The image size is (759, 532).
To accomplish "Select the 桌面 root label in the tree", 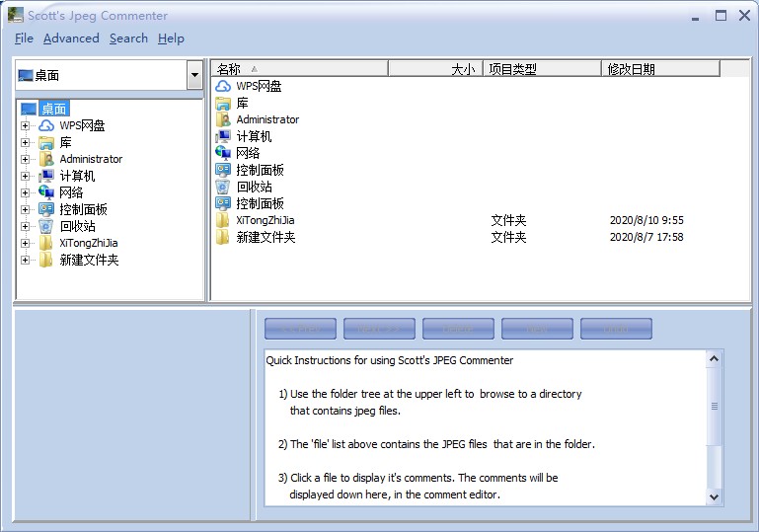I will (53, 109).
